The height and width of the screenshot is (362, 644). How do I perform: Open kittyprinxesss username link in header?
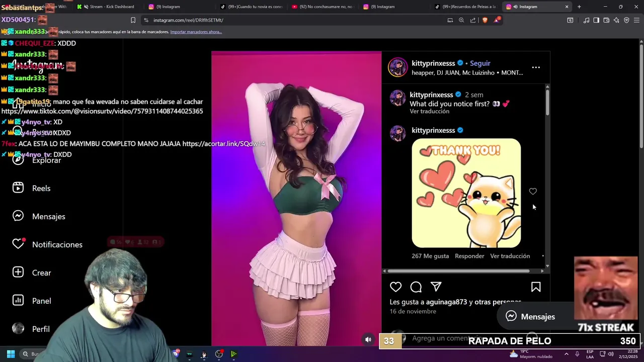tap(433, 63)
